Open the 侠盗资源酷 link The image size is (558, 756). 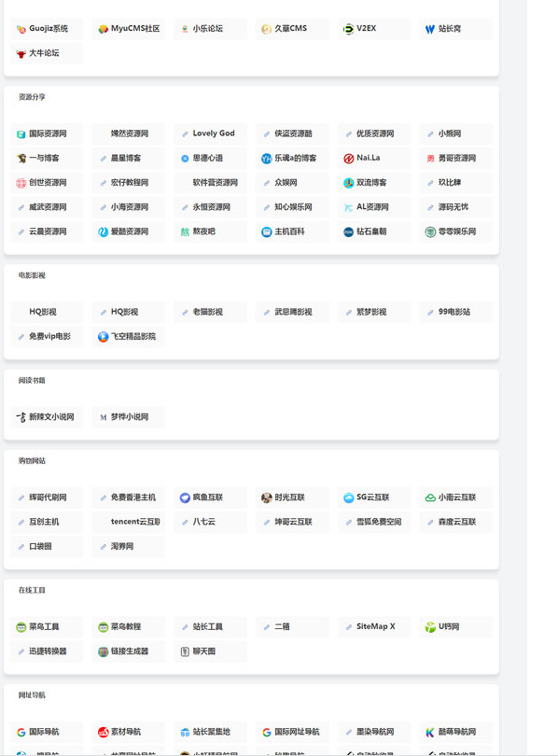tap(293, 133)
